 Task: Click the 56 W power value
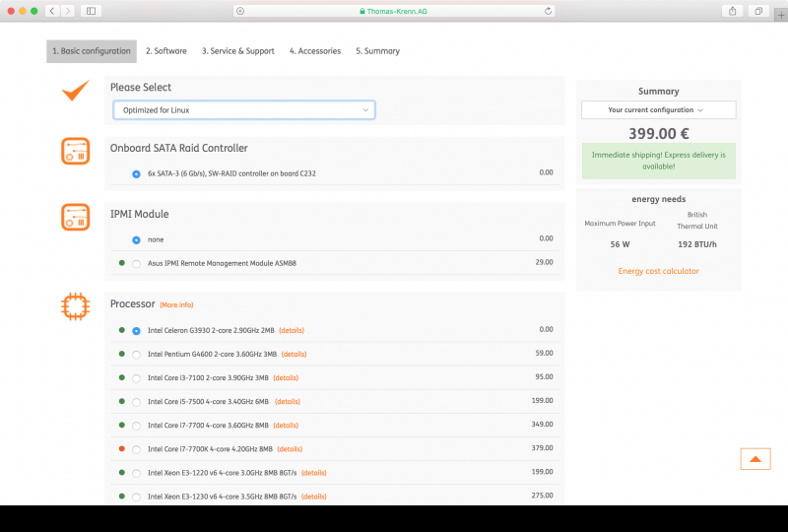coord(620,244)
